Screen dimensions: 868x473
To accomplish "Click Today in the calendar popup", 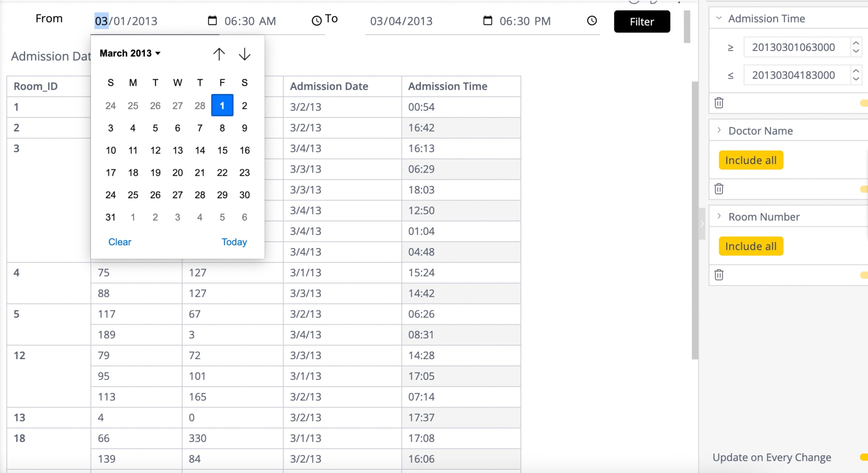I will coord(234,242).
